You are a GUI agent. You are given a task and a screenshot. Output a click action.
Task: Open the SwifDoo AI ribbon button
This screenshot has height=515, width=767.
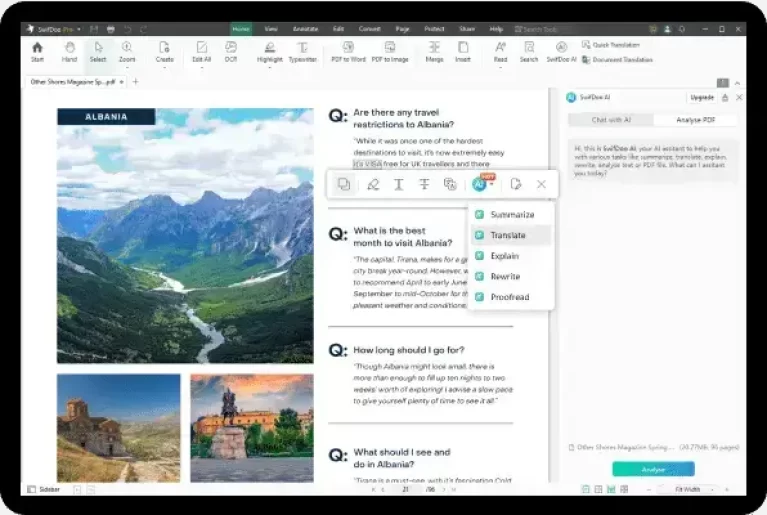[561, 50]
